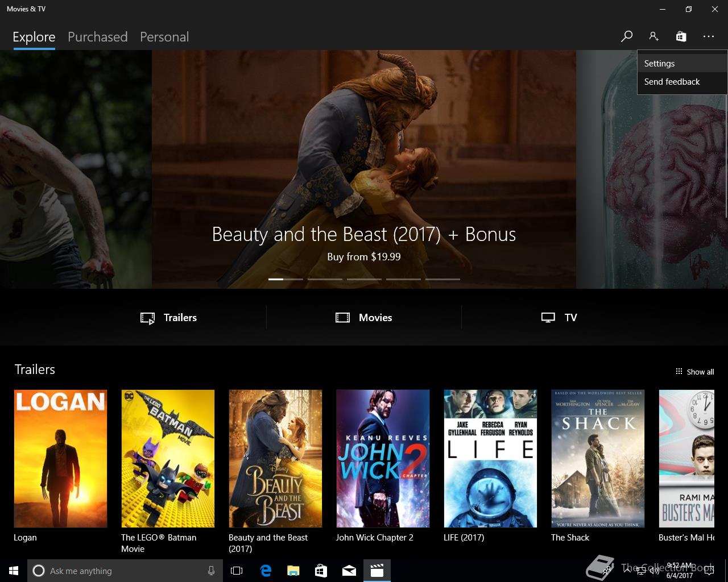Image resolution: width=728 pixels, height=582 pixels.
Task: Switch to the Purchased tab
Action: click(97, 37)
